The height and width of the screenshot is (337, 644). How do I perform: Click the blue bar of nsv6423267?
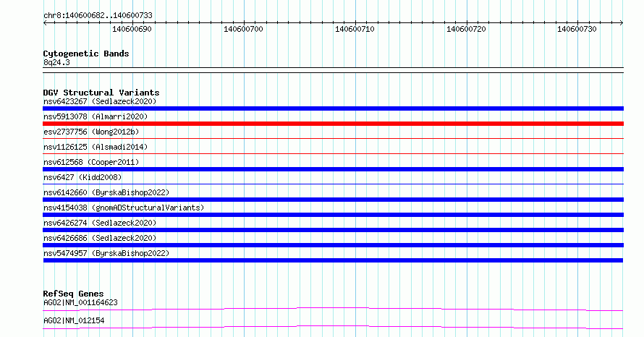[333, 108]
